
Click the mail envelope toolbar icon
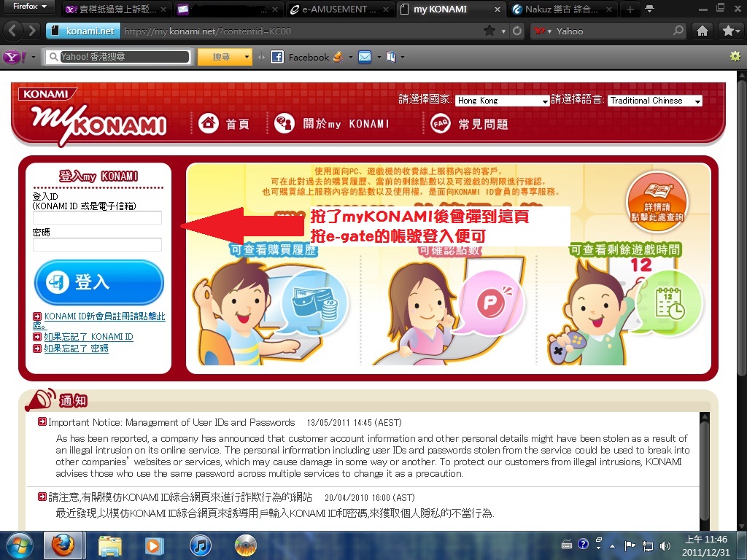[365, 57]
